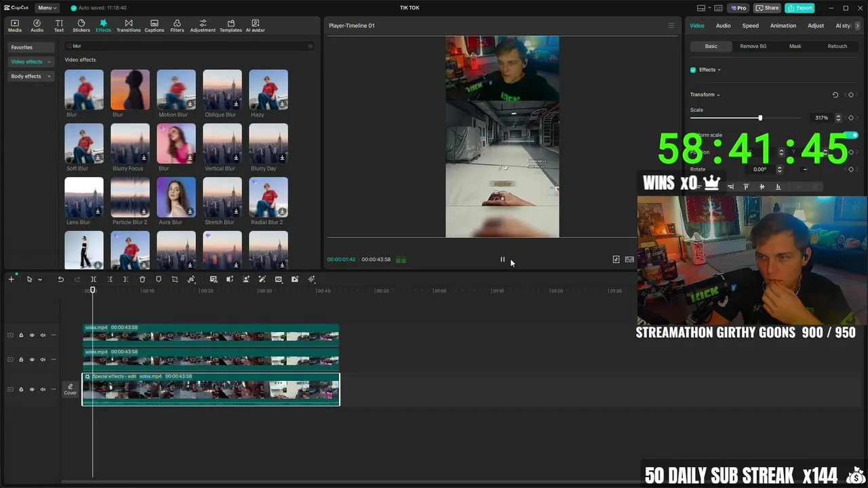Hide the middle solos.mp4 track with eye icon
868x488 pixels.
32,359
